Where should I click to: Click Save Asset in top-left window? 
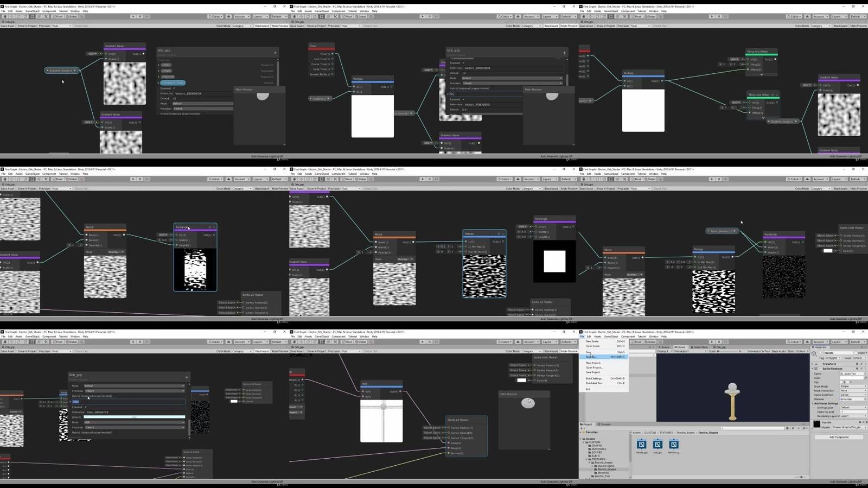pyautogui.click(x=7, y=26)
